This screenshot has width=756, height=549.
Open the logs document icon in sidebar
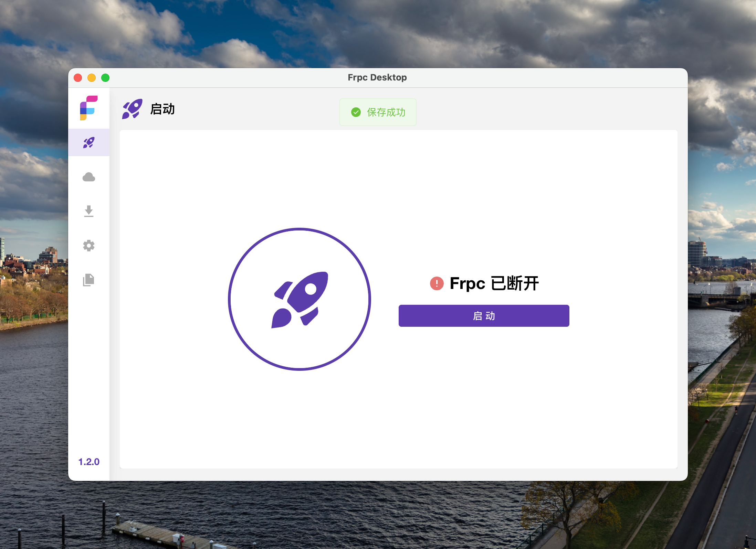tap(89, 280)
